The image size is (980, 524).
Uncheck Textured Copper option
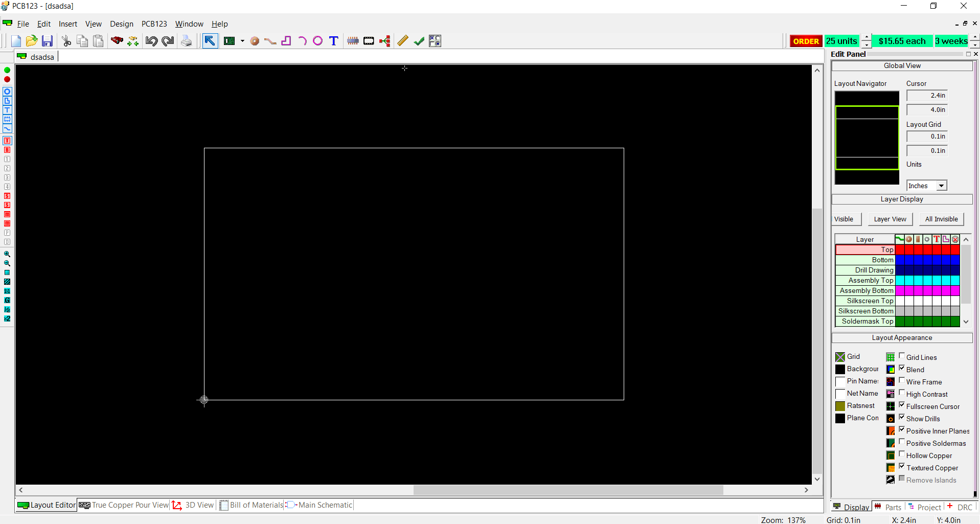902,466
